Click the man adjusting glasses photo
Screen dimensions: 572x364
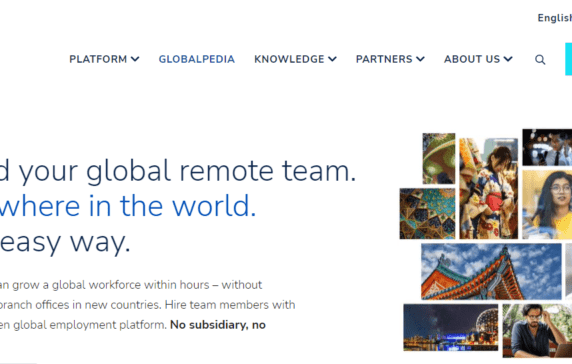[x=537, y=331]
